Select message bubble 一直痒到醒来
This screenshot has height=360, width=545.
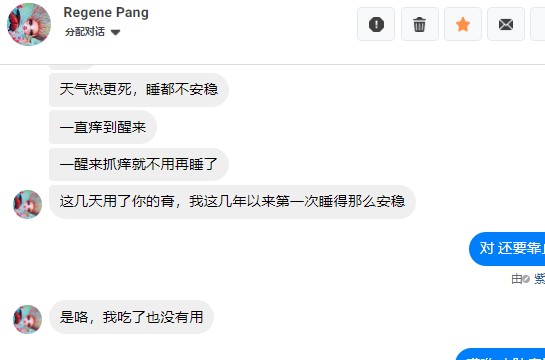click(x=103, y=127)
